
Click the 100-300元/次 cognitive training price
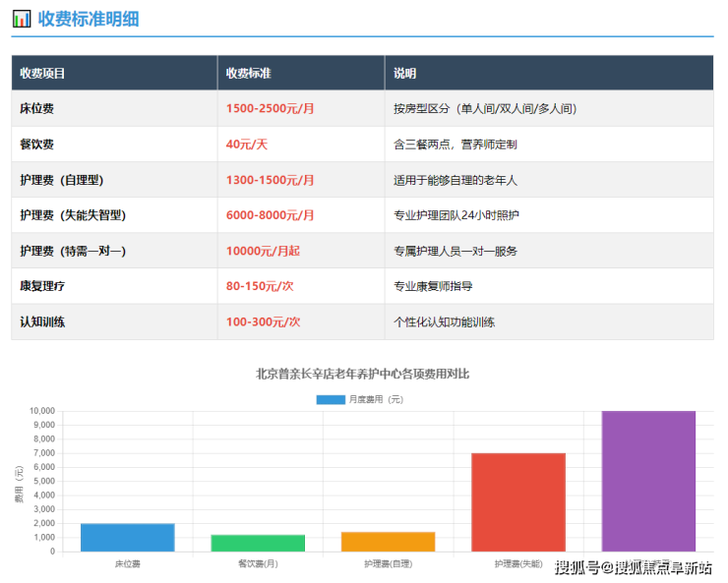coord(263,321)
